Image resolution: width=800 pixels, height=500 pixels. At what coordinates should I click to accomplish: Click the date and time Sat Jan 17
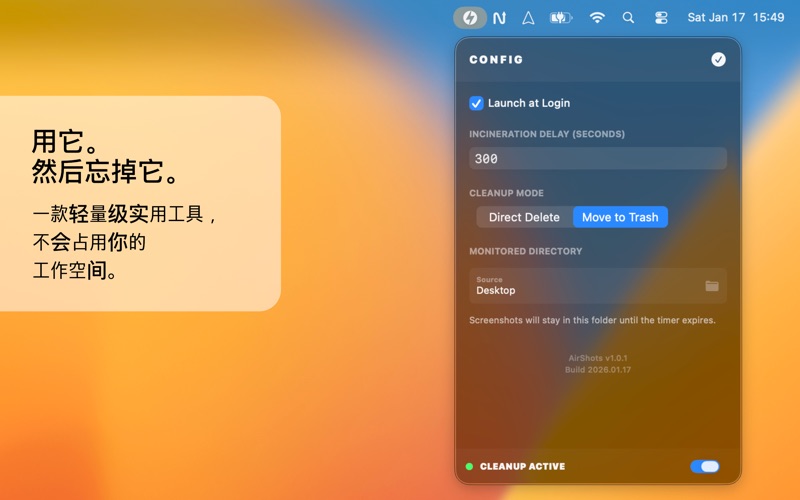(735, 17)
